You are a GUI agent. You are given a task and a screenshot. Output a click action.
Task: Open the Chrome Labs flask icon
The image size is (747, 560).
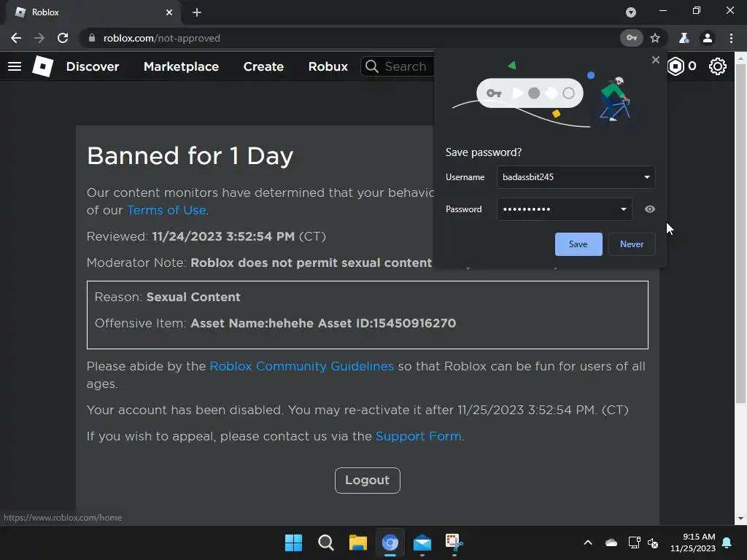pyautogui.click(x=684, y=38)
